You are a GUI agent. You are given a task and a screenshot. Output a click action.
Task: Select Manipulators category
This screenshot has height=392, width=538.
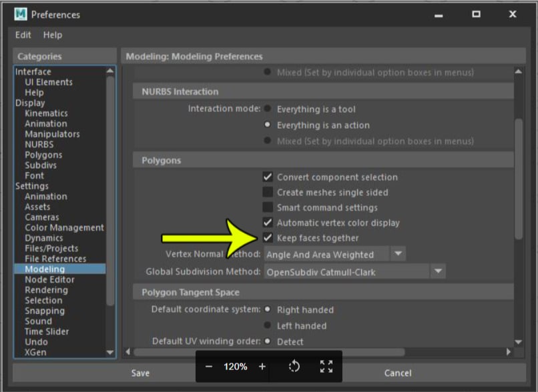[x=52, y=134]
